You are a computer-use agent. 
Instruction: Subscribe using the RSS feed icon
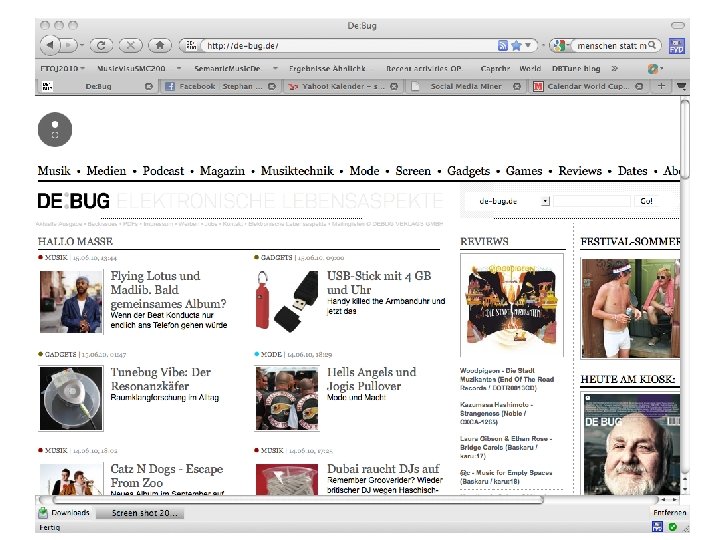tap(503, 45)
